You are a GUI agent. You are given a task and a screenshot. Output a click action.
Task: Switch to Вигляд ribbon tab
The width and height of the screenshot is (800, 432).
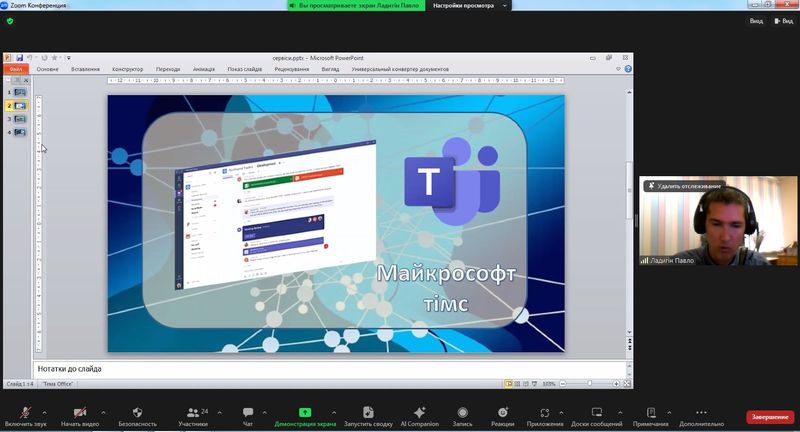[x=330, y=69]
